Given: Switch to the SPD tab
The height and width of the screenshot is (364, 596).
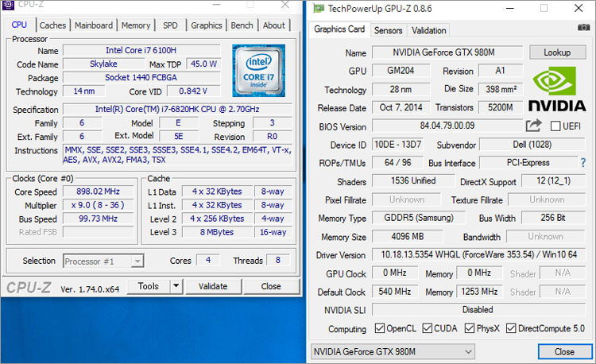Looking at the screenshot, I should [170, 25].
